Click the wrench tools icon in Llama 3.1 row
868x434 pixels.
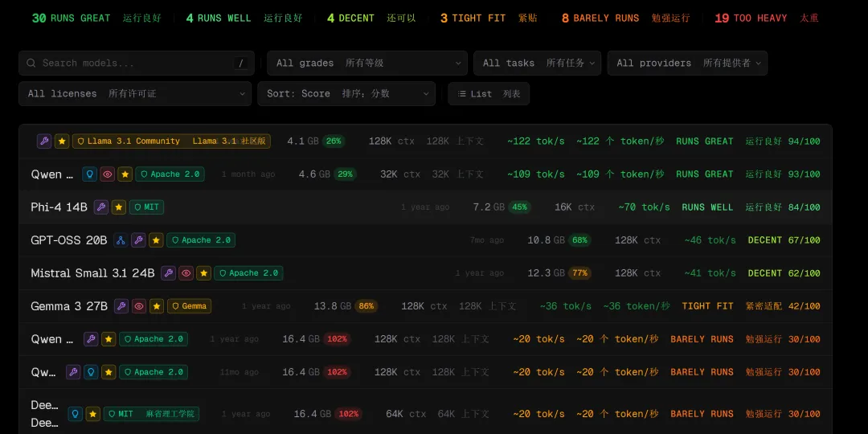tap(44, 141)
